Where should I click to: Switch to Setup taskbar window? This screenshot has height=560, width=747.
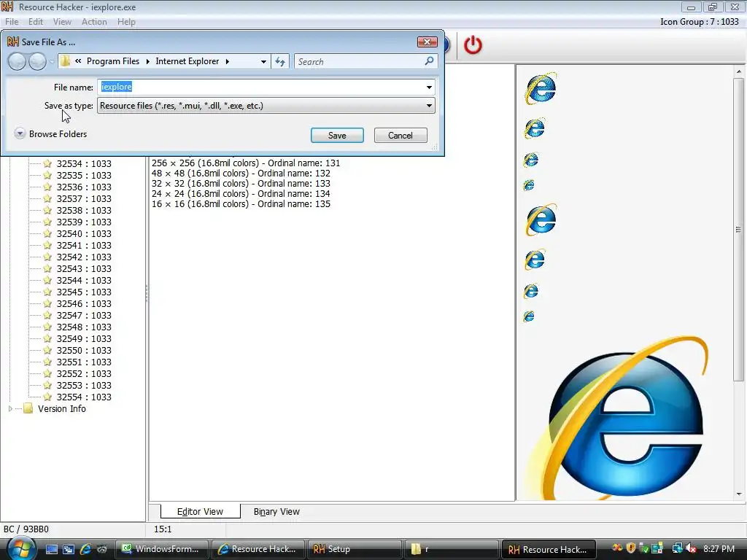pos(355,549)
